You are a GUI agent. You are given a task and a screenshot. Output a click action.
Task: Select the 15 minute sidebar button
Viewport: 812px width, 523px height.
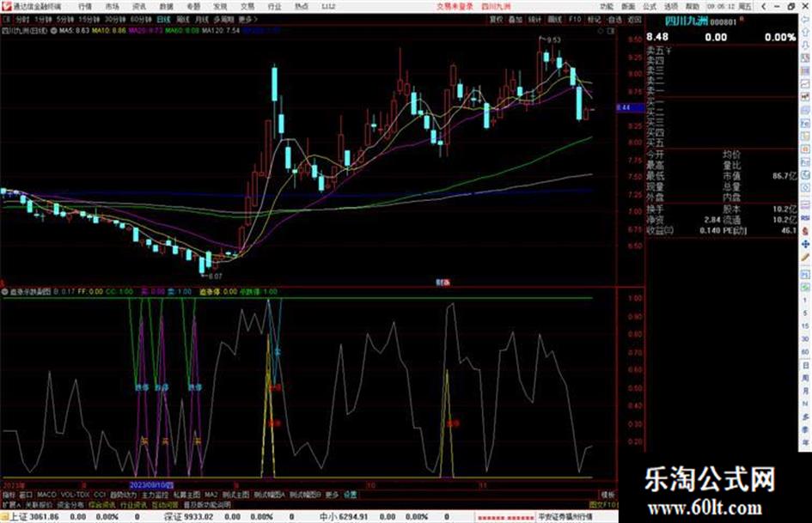tap(805, 325)
